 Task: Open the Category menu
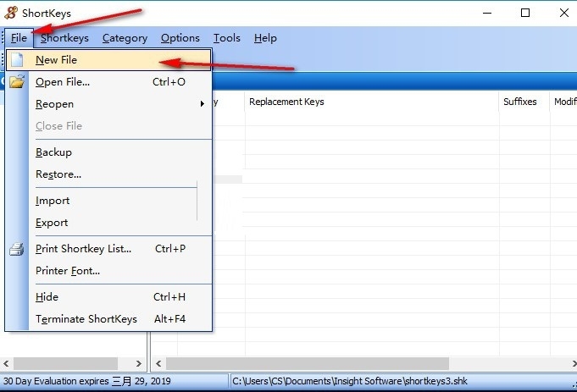click(125, 38)
